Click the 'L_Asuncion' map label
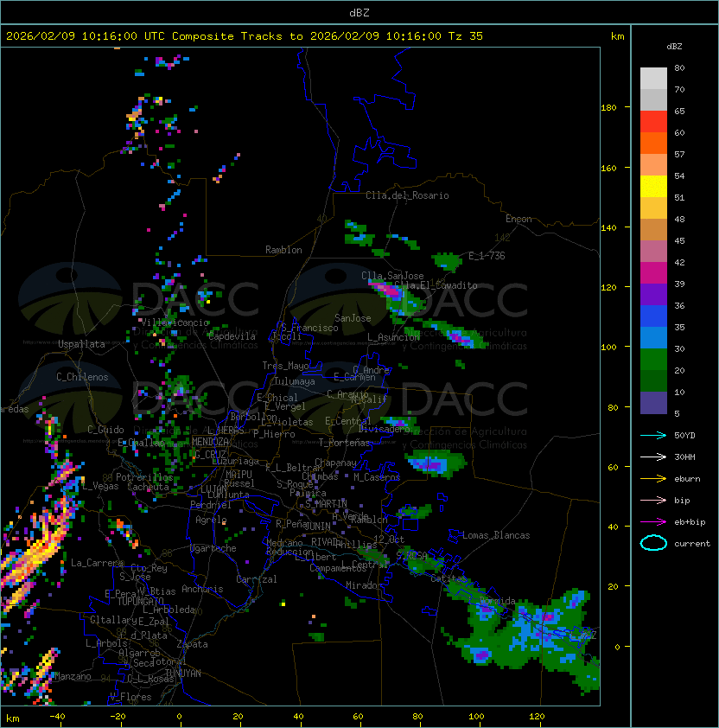Viewport: 719px width, 728px height. 393,336
